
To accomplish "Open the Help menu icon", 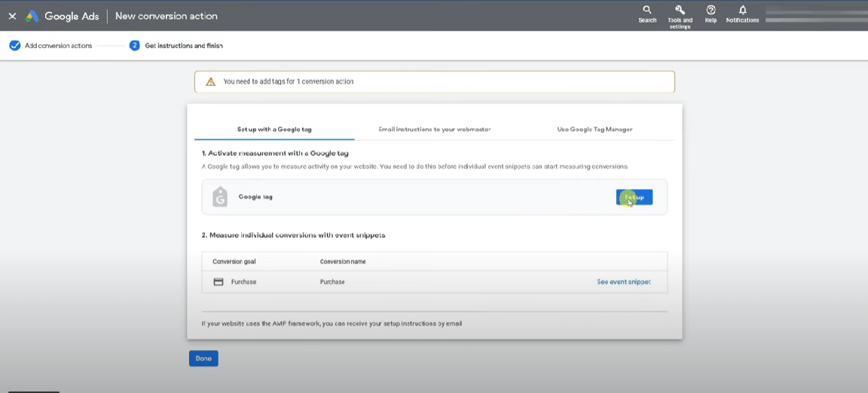I will [x=711, y=14].
